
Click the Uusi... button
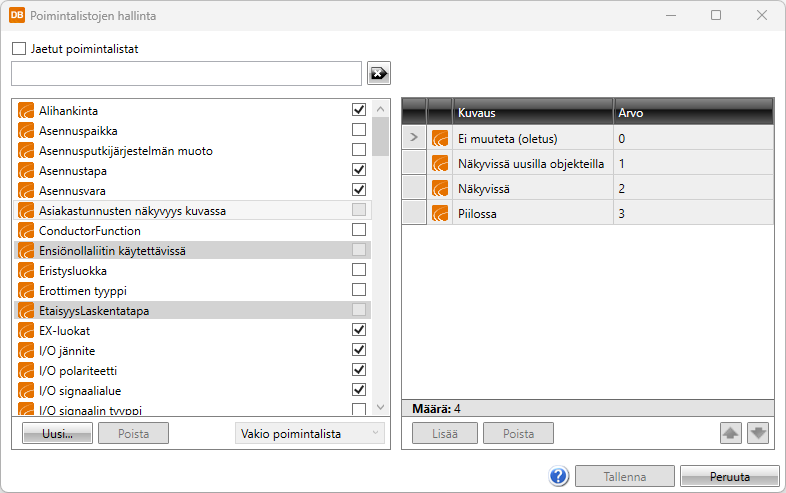pos(57,433)
